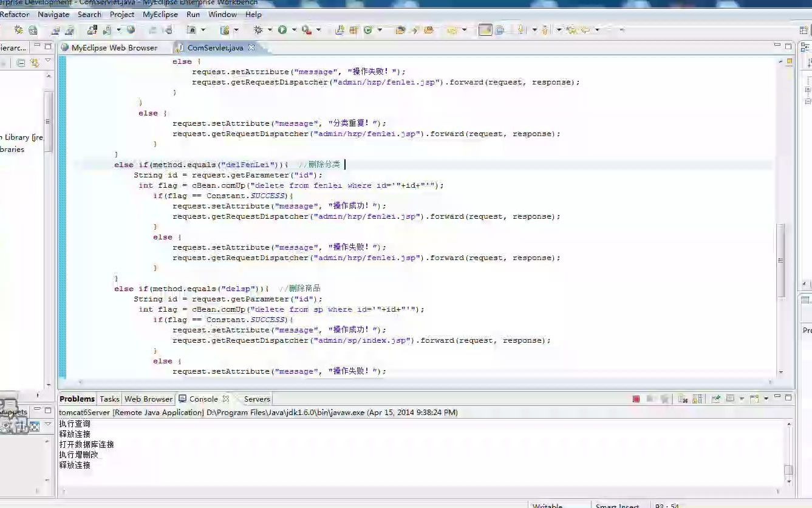Image resolution: width=812 pixels, height=508 pixels.
Task: Click the green Run toolbar icon
Action: [x=282, y=30]
